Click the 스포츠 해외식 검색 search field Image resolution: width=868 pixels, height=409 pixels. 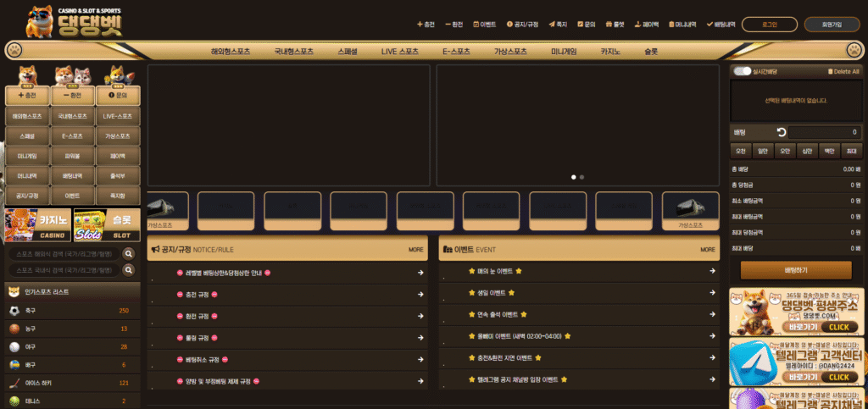click(x=64, y=253)
